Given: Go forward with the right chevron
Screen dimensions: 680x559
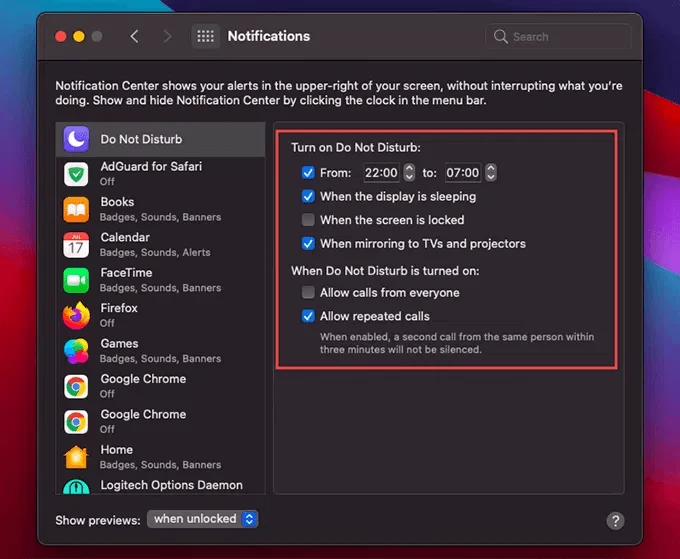Looking at the screenshot, I should tap(167, 36).
